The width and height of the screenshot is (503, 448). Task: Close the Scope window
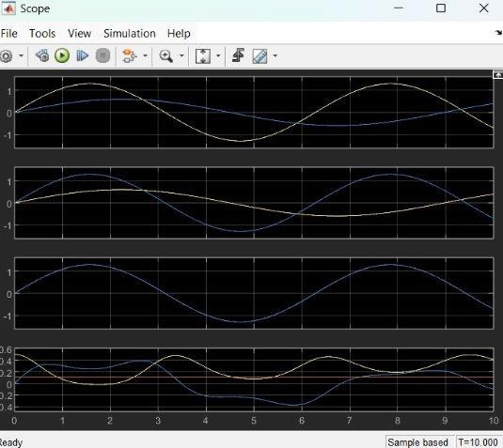click(x=484, y=8)
